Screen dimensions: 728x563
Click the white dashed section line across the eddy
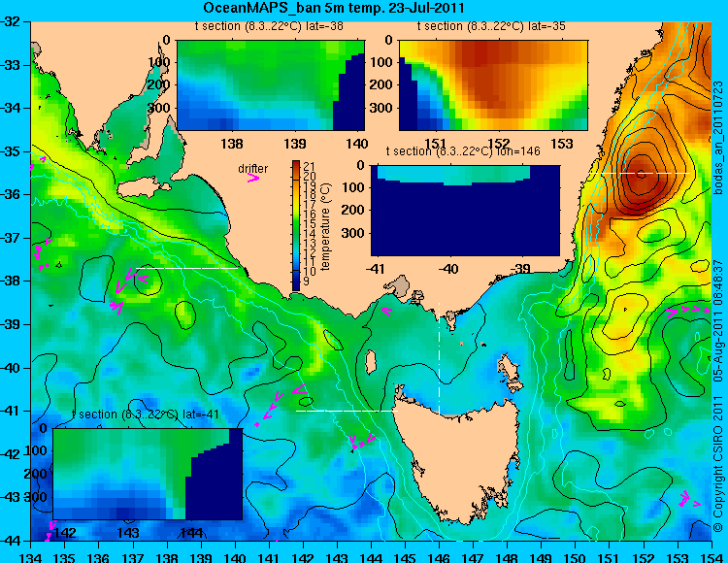[639, 173]
